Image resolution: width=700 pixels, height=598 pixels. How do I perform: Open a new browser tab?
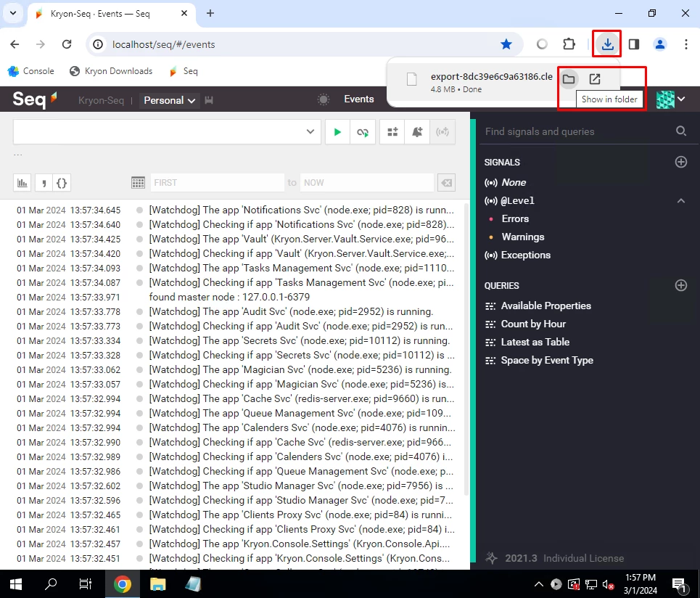coord(210,13)
